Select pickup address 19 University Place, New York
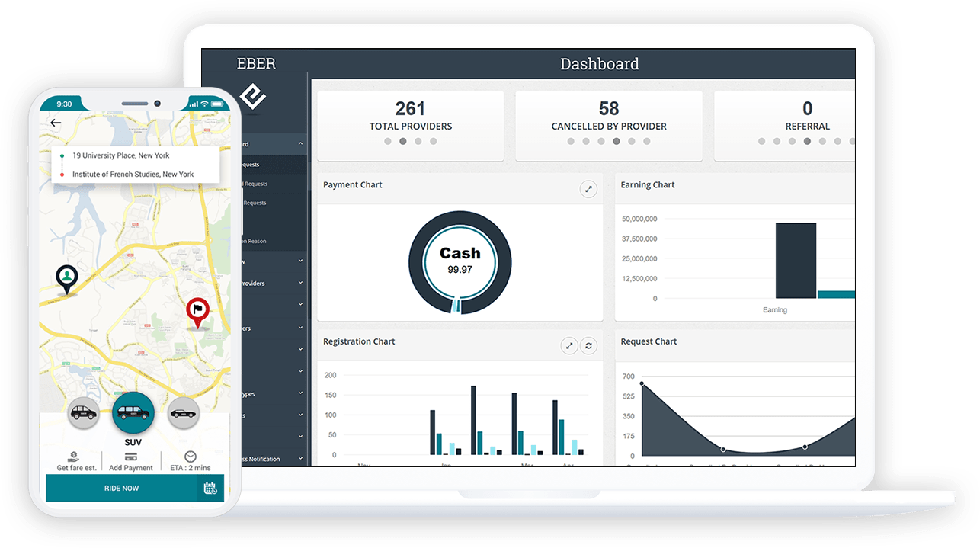This screenshot has height=548, width=980. (x=121, y=155)
